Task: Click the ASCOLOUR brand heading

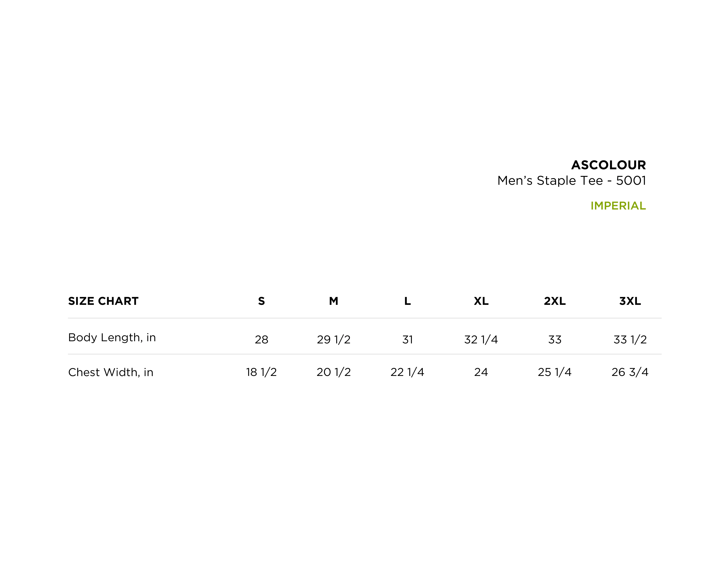Action: (x=608, y=165)
